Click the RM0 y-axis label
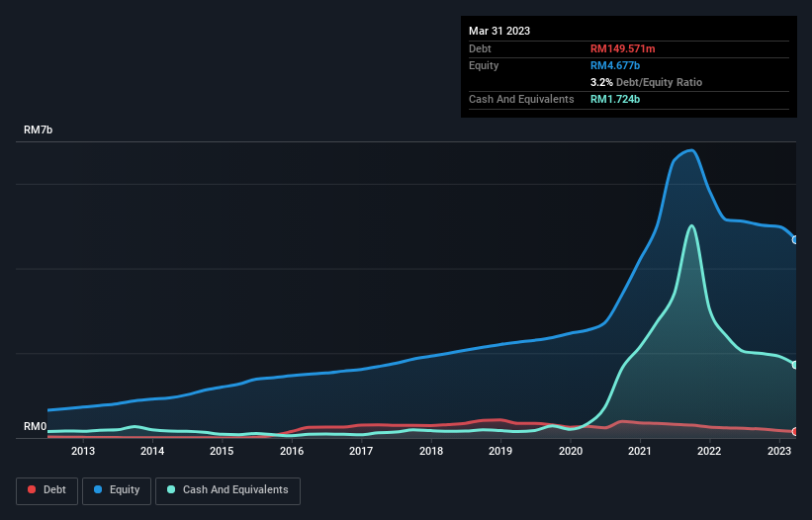The image size is (812, 520). [x=35, y=427]
